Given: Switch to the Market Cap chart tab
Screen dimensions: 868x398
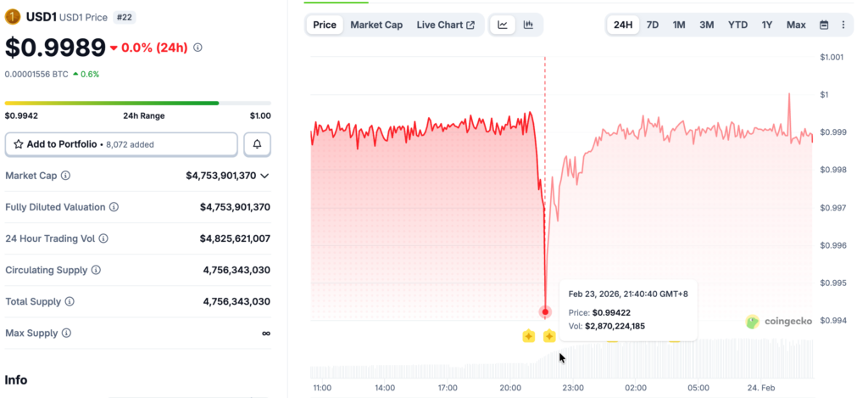Looking at the screenshot, I should [376, 25].
